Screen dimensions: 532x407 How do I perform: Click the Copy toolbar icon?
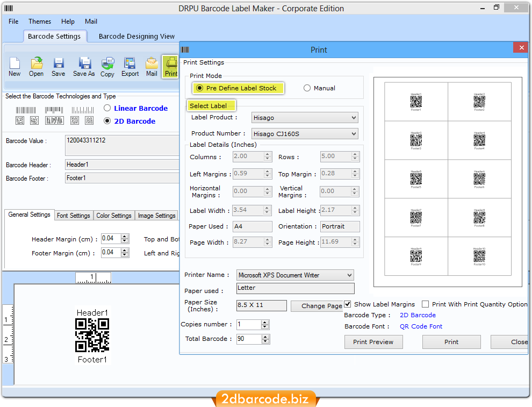click(x=107, y=67)
